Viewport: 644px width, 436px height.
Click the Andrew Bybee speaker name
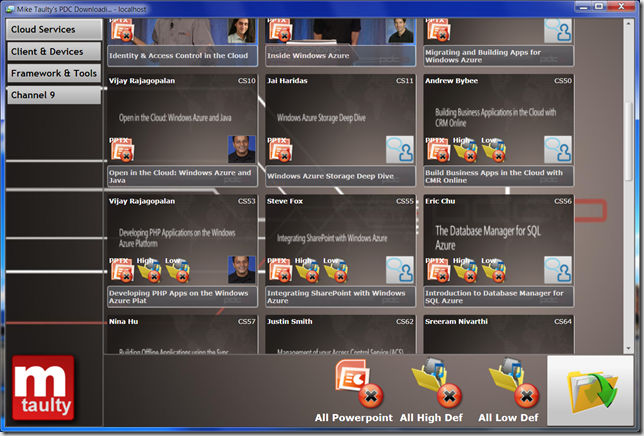tap(451, 81)
